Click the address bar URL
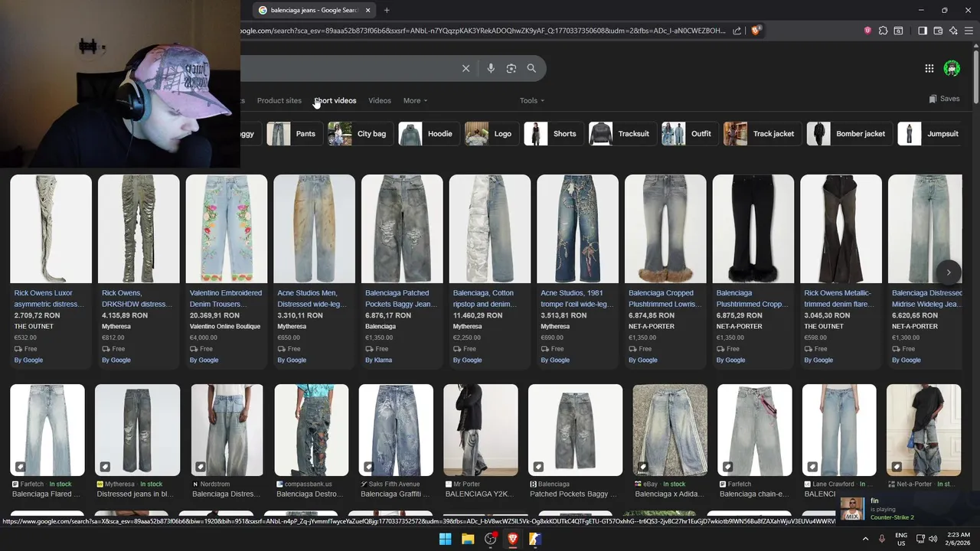980x551 pixels. [x=482, y=31]
